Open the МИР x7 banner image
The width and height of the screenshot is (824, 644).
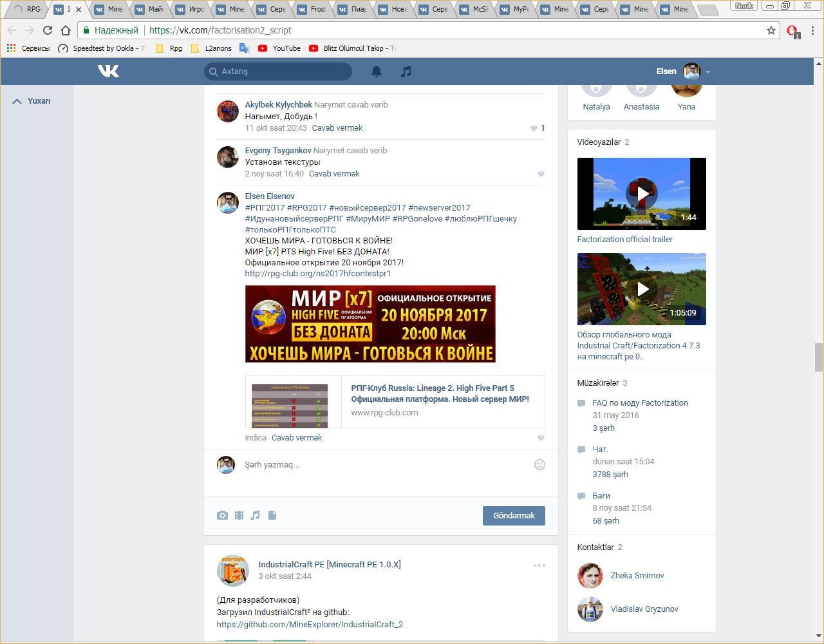pyautogui.click(x=370, y=324)
